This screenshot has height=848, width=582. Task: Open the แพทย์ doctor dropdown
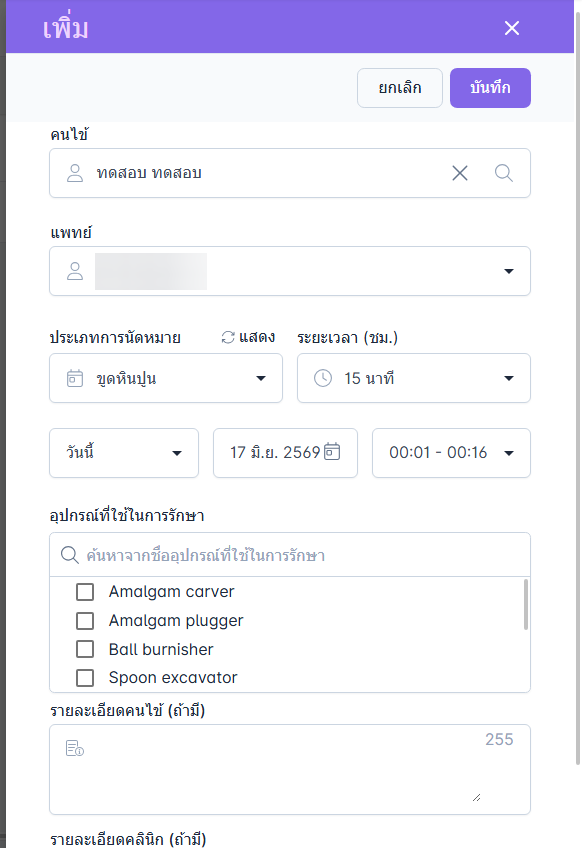click(x=290, y=271)
